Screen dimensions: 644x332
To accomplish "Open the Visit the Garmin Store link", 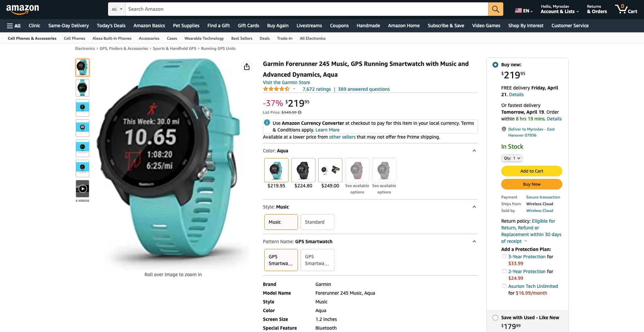I will click(286, 82).
